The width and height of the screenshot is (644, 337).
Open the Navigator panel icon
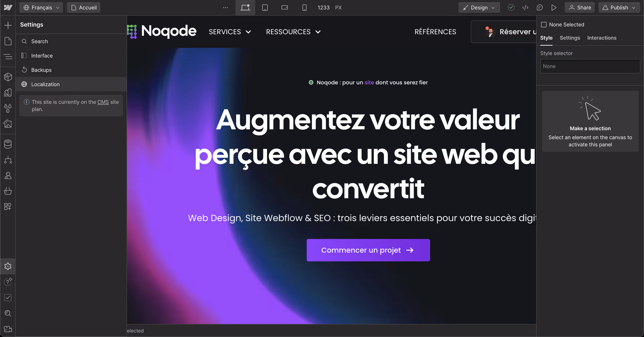[x=8, y=57]
